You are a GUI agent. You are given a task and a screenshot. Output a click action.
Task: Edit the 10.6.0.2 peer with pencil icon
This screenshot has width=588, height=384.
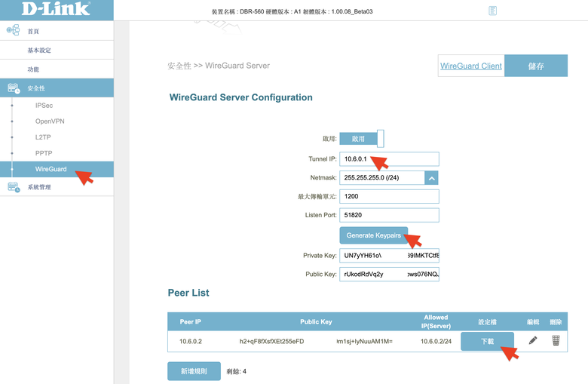tap(533, 340)
